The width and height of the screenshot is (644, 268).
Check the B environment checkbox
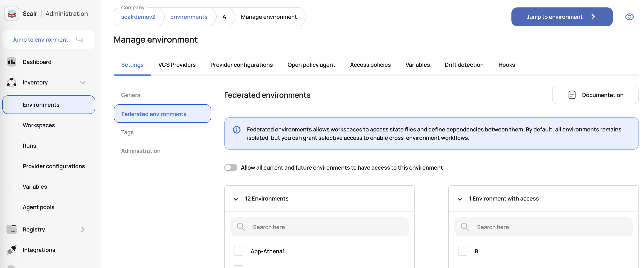pos(462,251)
